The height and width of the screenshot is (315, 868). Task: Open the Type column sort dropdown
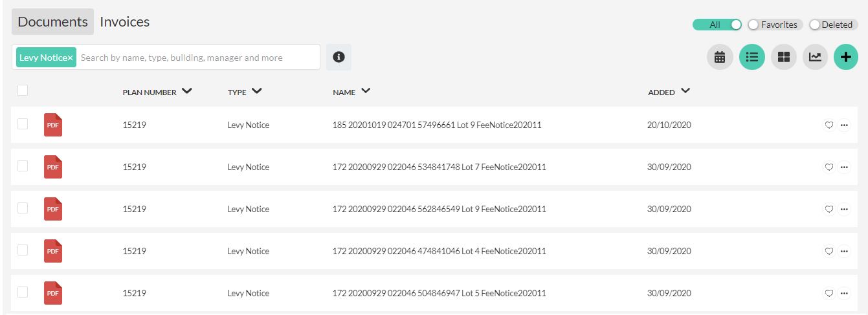click(x=256, y=91)
